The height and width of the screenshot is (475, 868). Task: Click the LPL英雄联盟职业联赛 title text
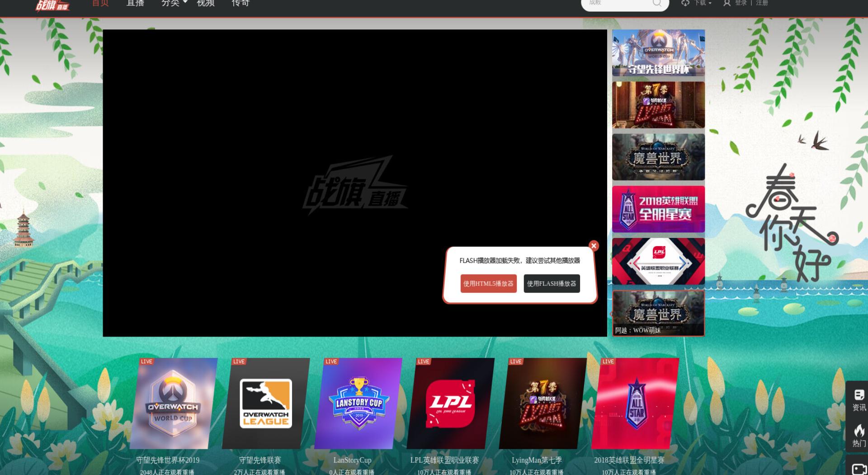tap(444, 460)
